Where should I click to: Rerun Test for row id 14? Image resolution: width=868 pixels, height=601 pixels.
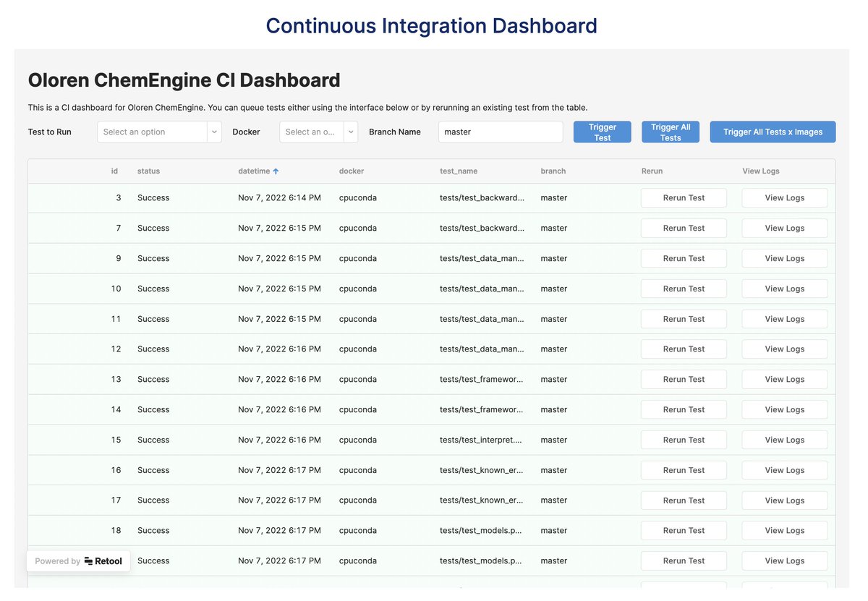pos(684,410)
